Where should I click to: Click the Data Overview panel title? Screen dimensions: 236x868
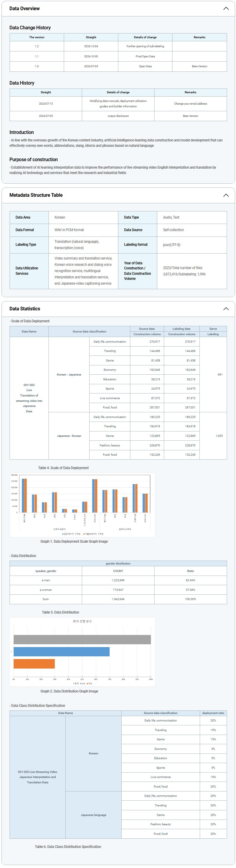coord(24,8)
